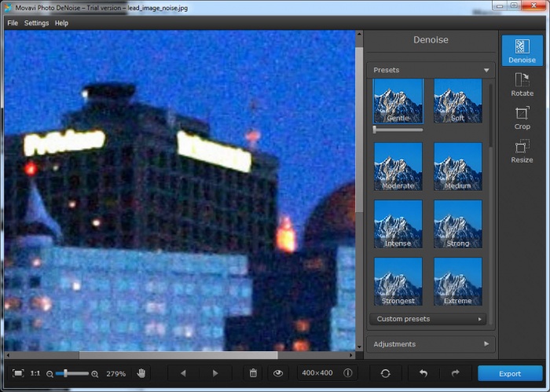This screenshot has width=550, height=392.
Task: Show image info icon
Action: pyautogui.click(x=347, y=372)
